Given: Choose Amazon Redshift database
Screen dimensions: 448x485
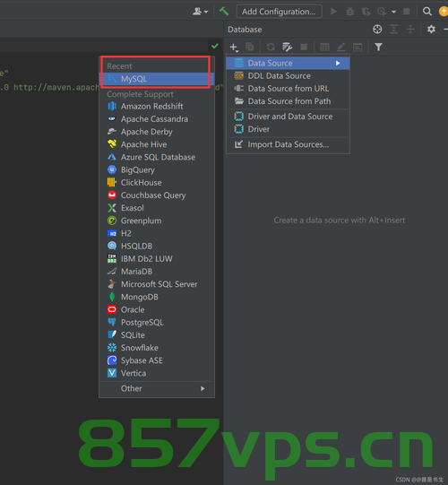Looking at the screenshot, I should pos(157,107).
